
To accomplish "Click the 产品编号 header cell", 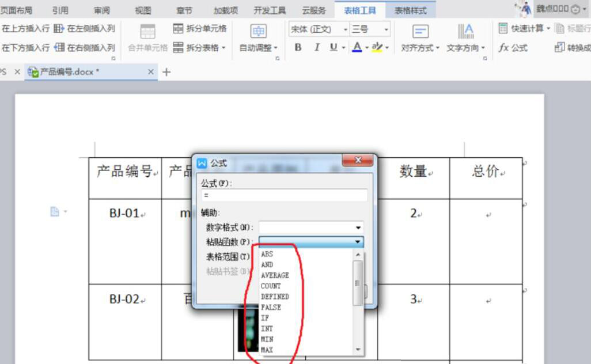I will click(125, 178).
